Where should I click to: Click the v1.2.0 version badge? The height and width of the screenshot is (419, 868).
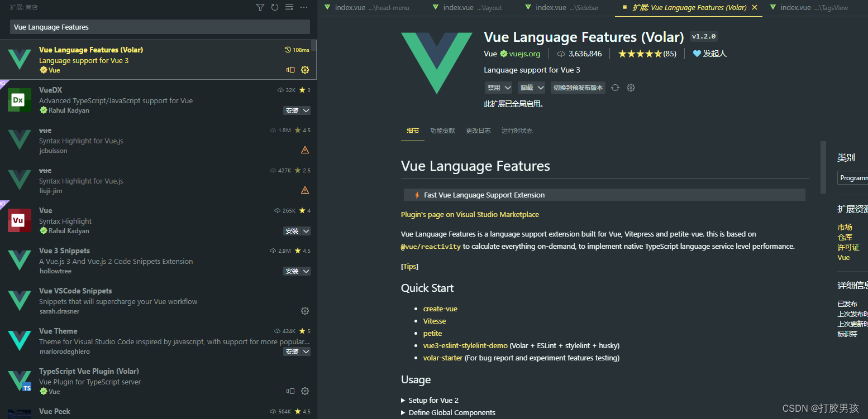[x=704, y=36]
